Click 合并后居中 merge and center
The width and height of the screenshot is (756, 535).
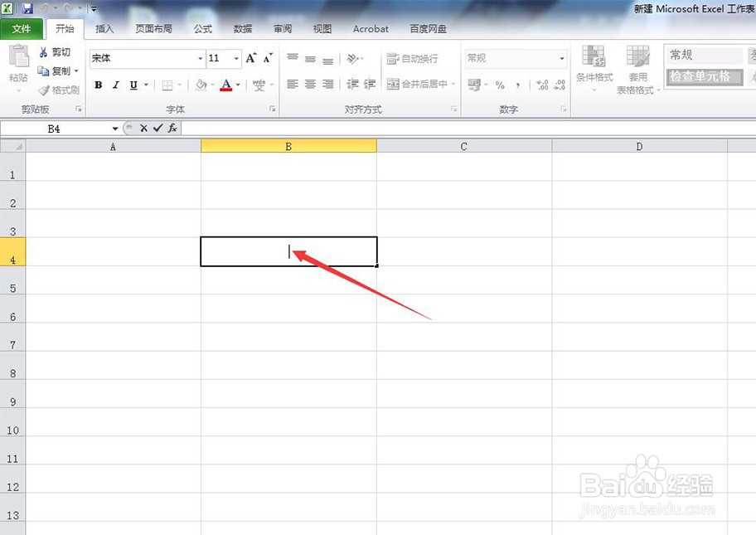[418, 85]
